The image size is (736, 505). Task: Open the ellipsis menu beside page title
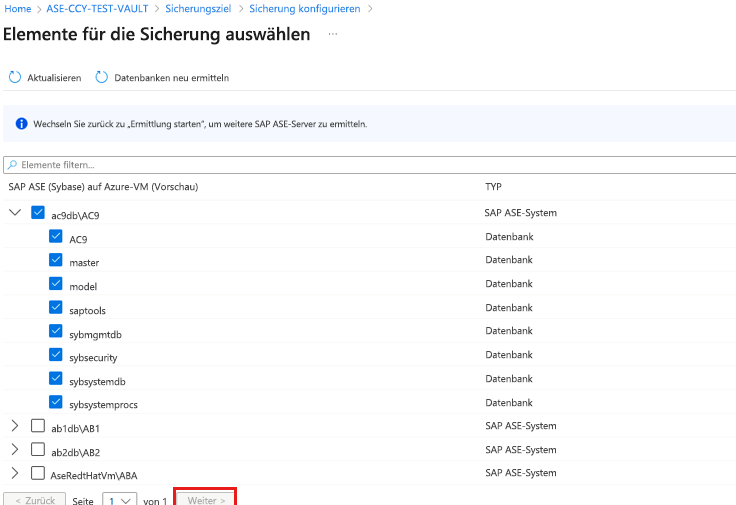pos(333,34)
